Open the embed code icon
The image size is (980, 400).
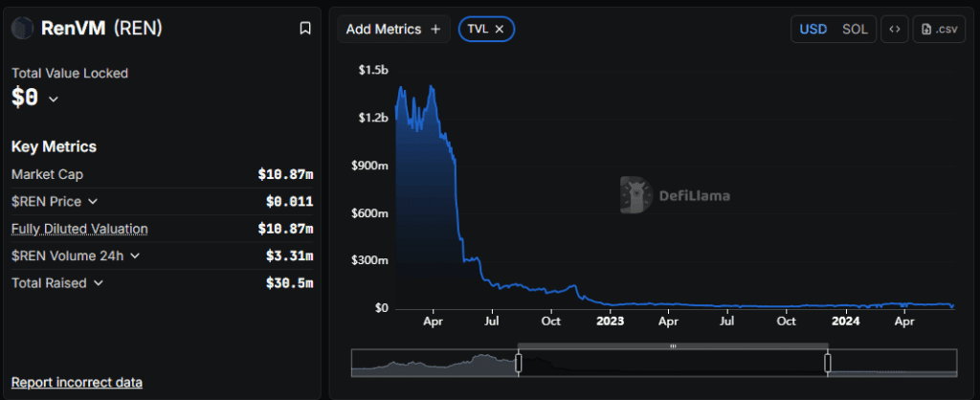pos(894,29)
